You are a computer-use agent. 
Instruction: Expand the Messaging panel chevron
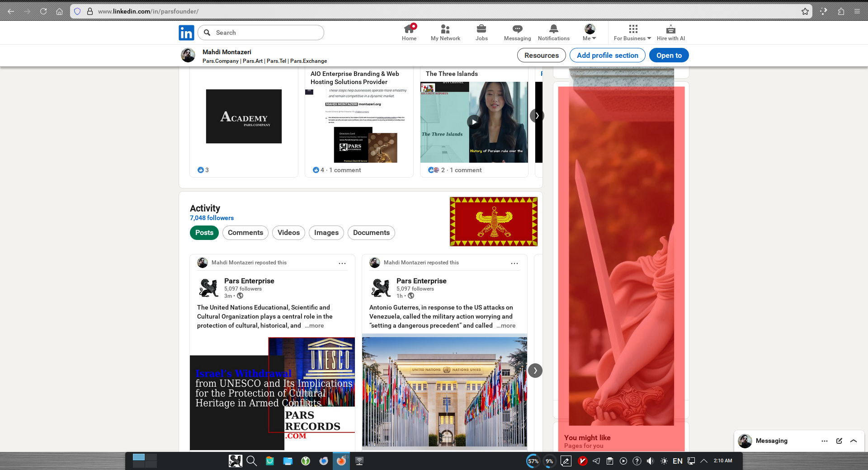coord(854,441)
